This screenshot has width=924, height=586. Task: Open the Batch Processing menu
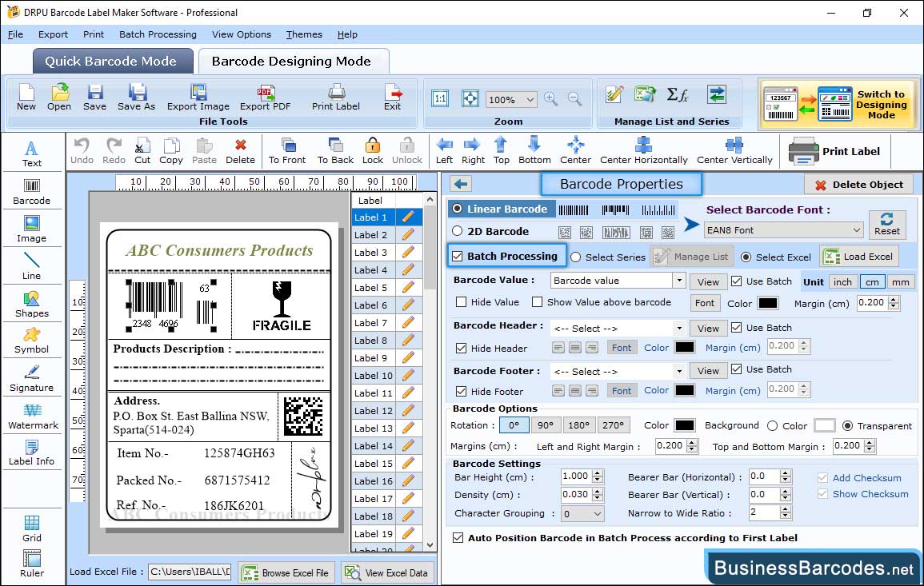pyautogui.click(x=158, y=34)
